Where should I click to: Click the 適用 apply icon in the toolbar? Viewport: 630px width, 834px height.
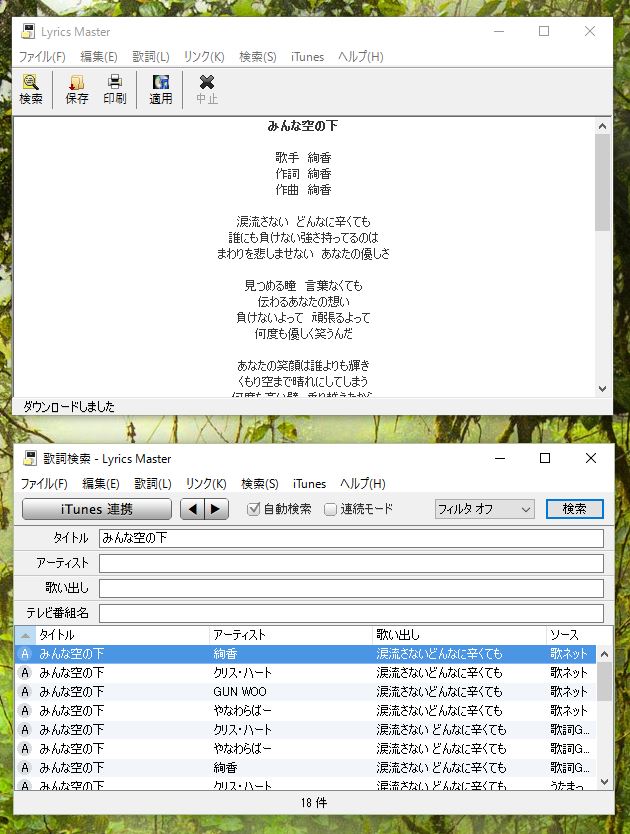coord(160,89)
